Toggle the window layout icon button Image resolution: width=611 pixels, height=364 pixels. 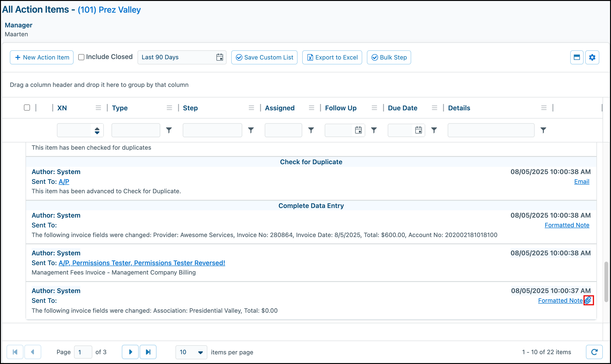(x=576, y=57)
